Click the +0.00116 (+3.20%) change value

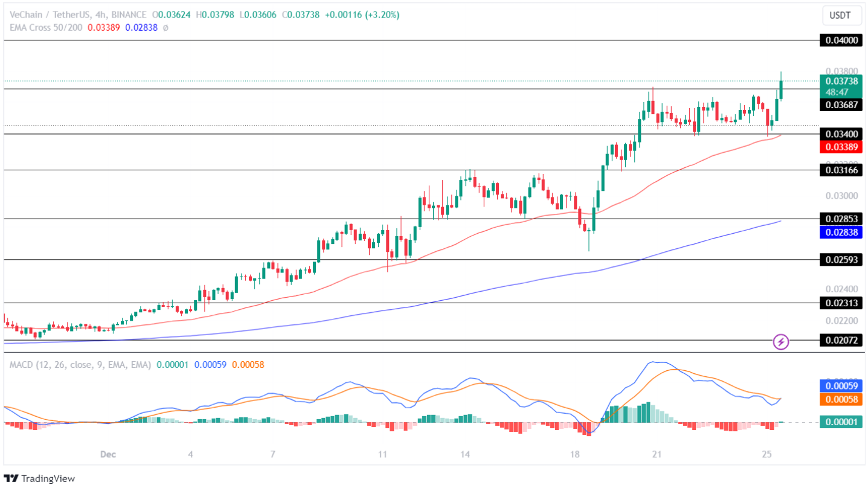(x=362, y=14)
